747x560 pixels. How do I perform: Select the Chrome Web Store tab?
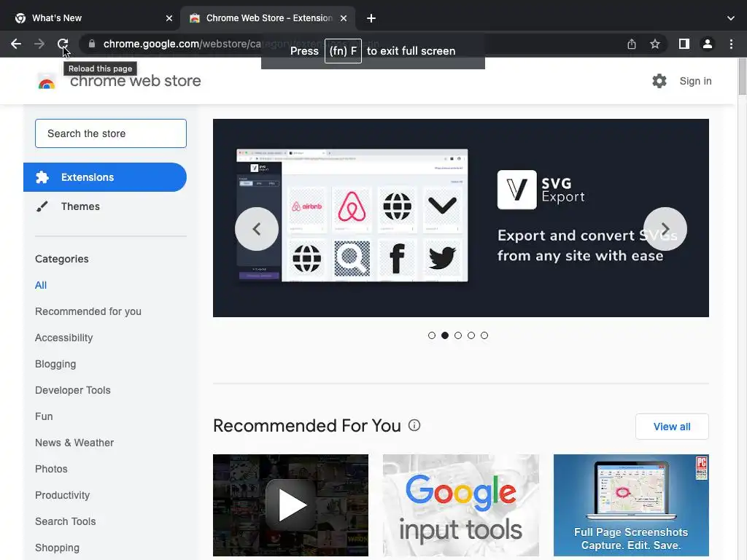click(268, 18)
